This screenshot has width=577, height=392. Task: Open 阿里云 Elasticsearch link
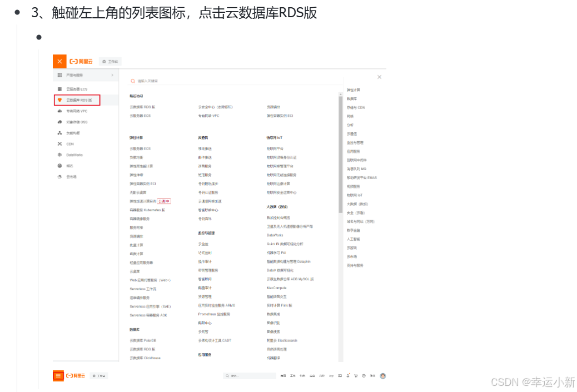click(x=282, y=341)
